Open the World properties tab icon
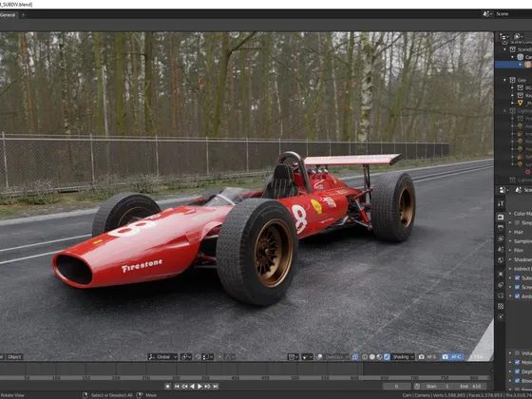The height and width of the screenshot is (399, 532). (x=501, y=260)
